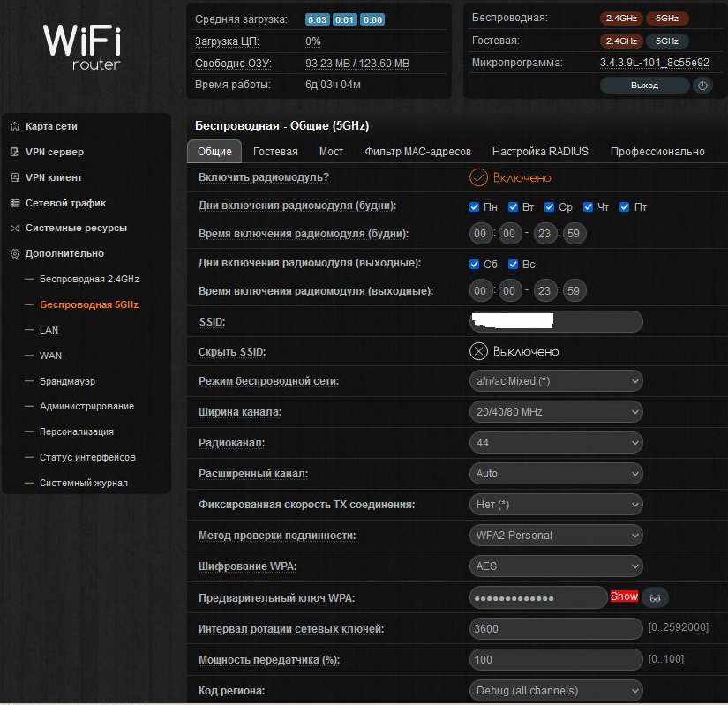Click the random key generator icon beside Show
728x705 pixels.
pyautogui.click(x=655, y=597)
